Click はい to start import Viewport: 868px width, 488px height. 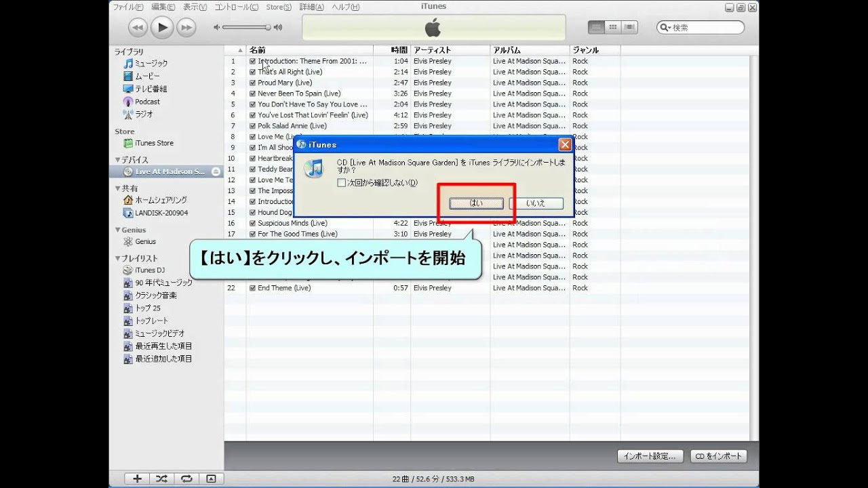pyautogui.click(x=476, y=203)
